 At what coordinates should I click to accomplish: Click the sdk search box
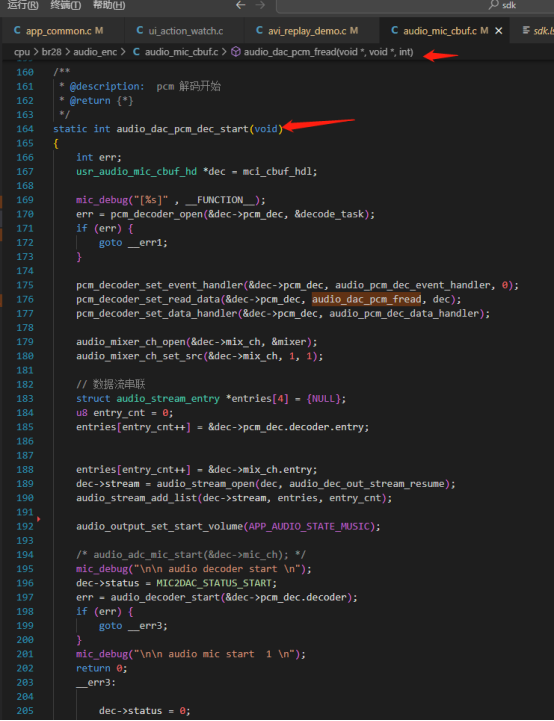point(415,6)
